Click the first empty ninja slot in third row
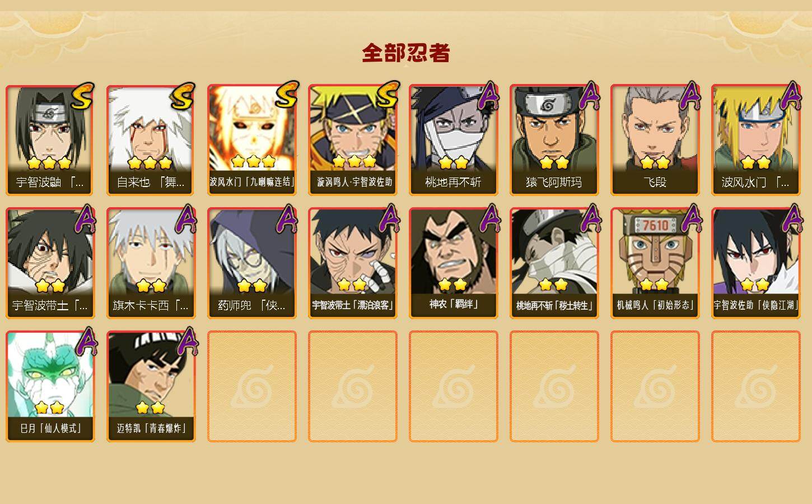The image size is (812, 504). pyautogui.click(x=252, y=386)
